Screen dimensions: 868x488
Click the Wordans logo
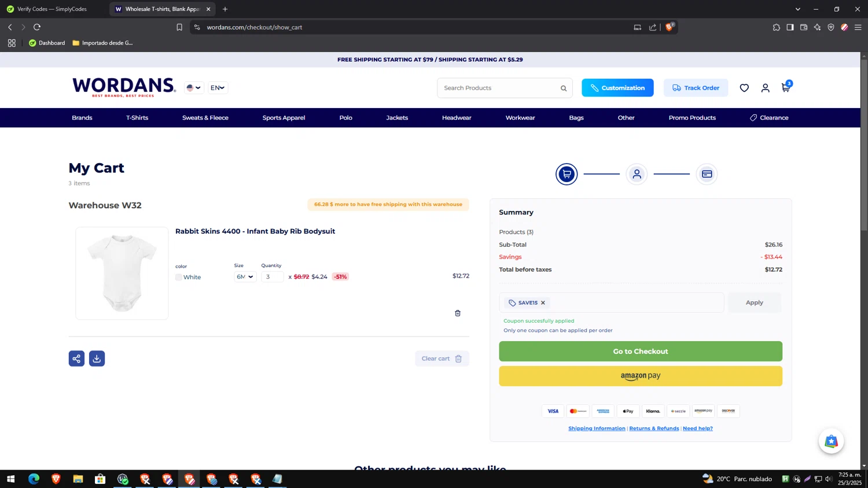[124, 87]
